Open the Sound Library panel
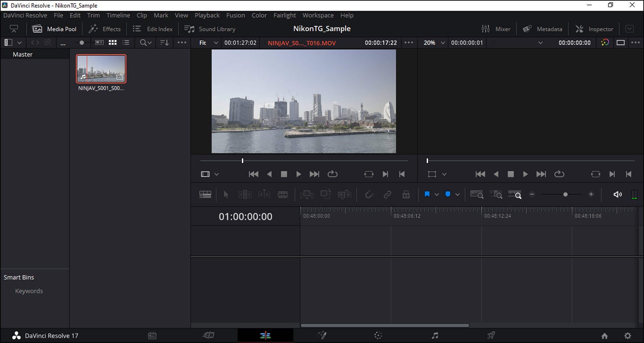The image size is (644, 343). (210, 29)
